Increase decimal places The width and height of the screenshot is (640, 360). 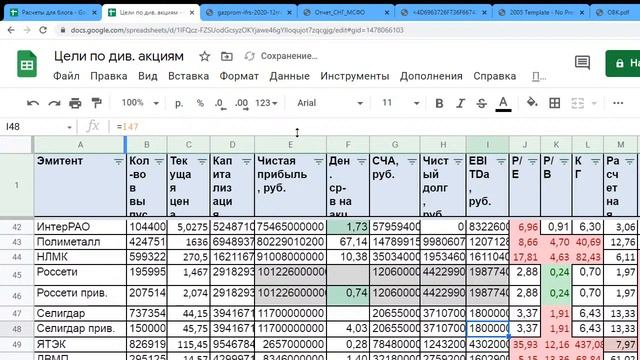[241, 104]
